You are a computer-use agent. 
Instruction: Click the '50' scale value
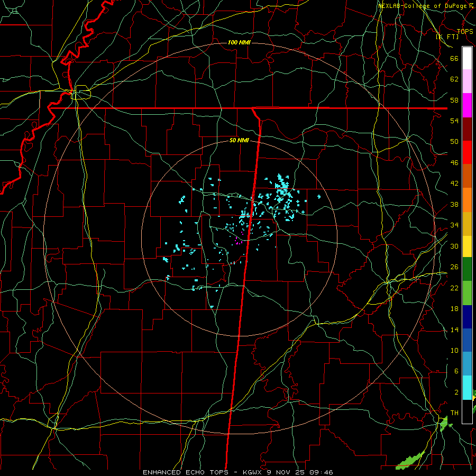point(454,141)
